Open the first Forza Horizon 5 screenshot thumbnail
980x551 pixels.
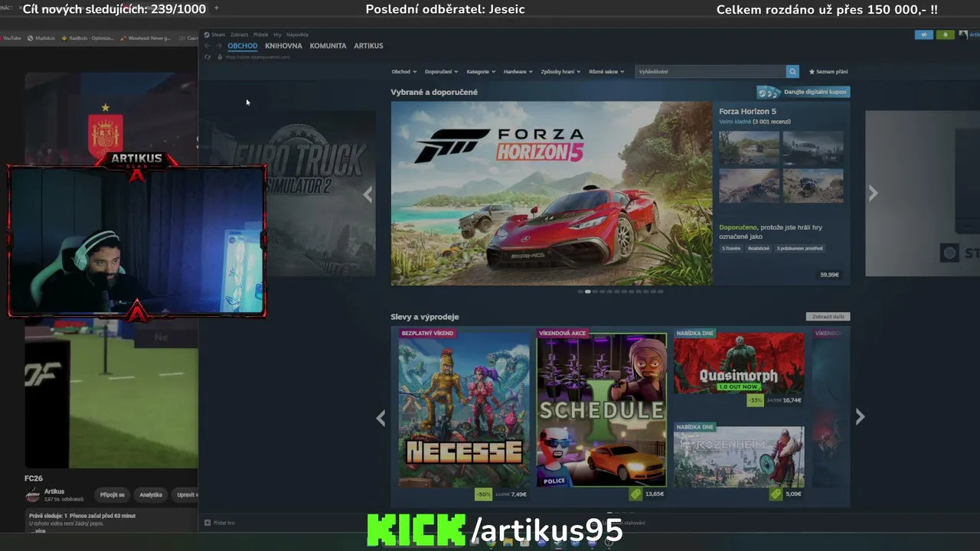[749, 148]
